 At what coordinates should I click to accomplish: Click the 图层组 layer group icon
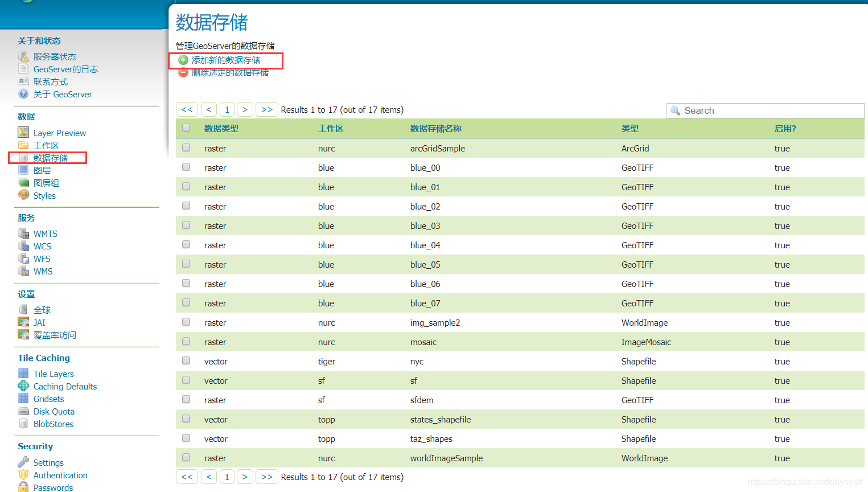(x=23, y=183)
